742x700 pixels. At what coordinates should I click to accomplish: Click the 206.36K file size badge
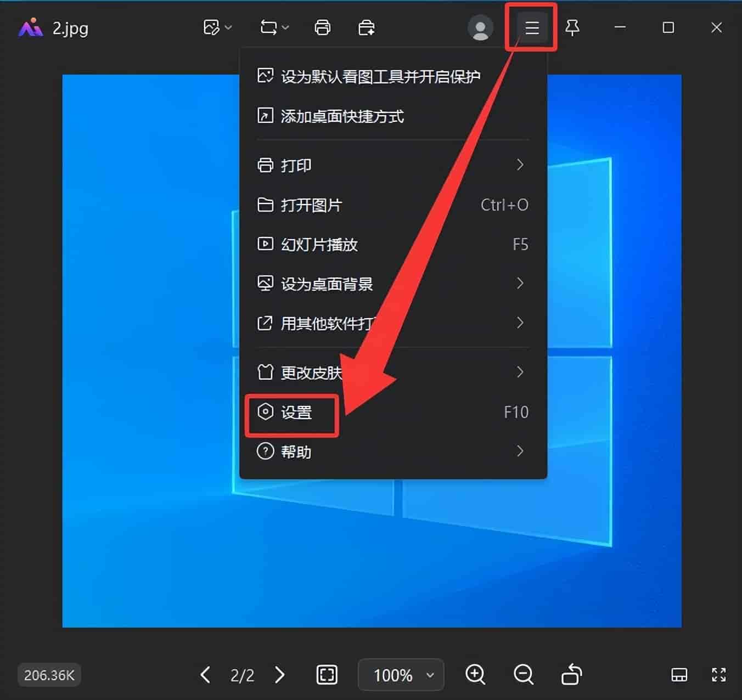click(49, 675)
